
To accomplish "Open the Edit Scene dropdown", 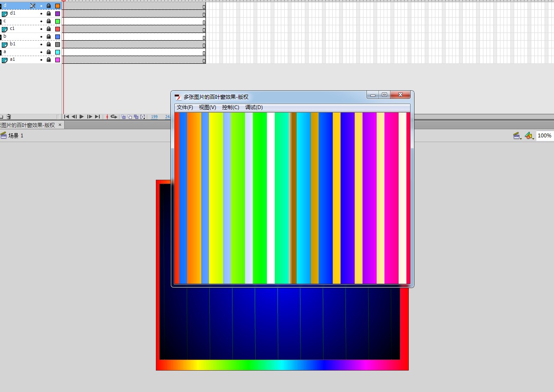I will pyautogui.click(x=517, y=136).
